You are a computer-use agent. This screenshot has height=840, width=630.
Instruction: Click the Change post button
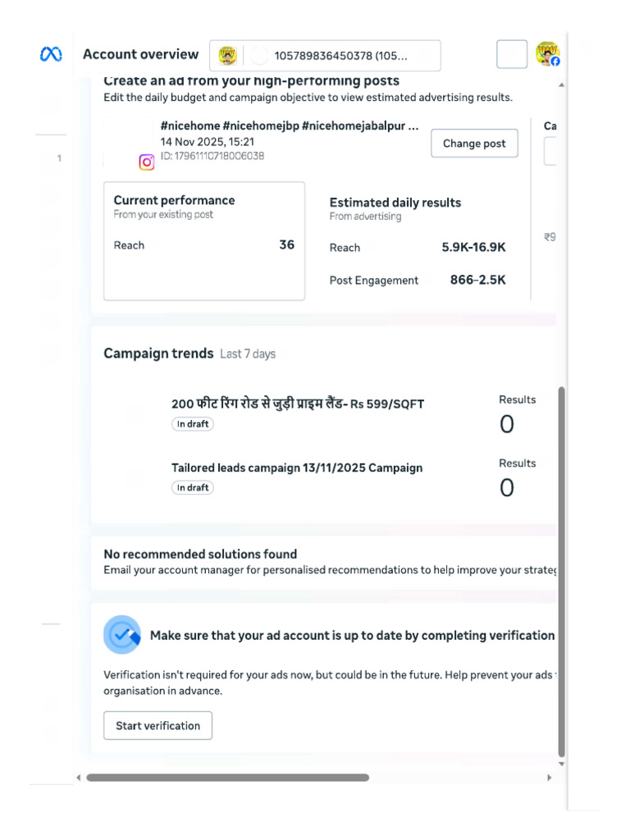coord(474,143)
